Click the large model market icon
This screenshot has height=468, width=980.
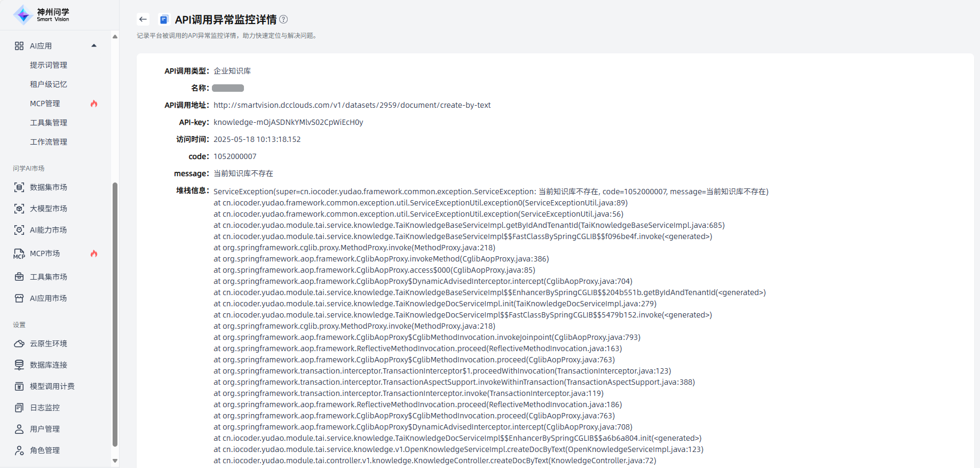(19, 209)
